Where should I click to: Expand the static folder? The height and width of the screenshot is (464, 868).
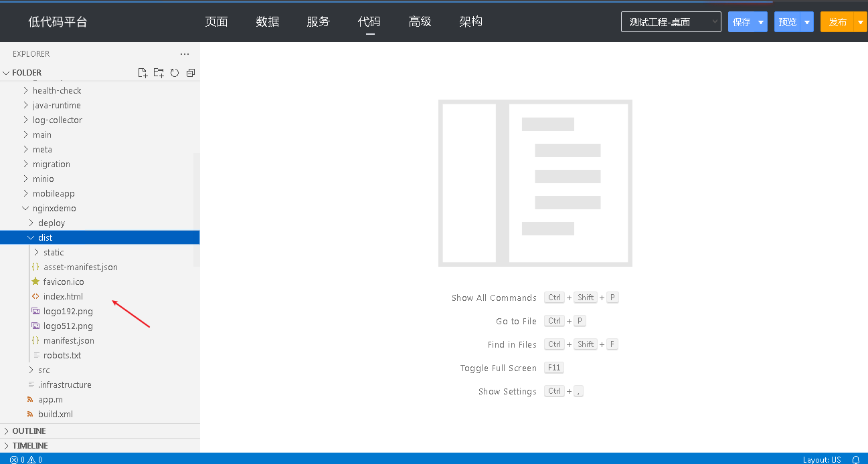point(36,252)
